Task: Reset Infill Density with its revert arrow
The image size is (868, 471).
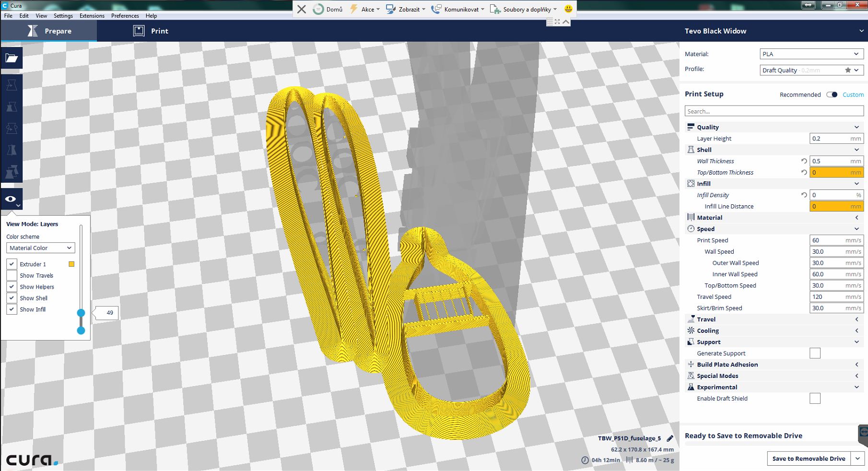Action: click(x=804, y=195)
